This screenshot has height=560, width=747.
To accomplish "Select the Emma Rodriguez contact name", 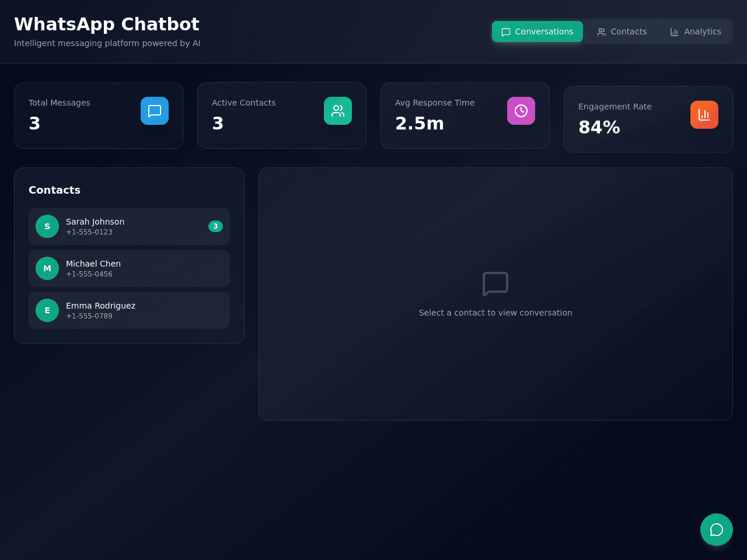I will (x=100, y=306).
